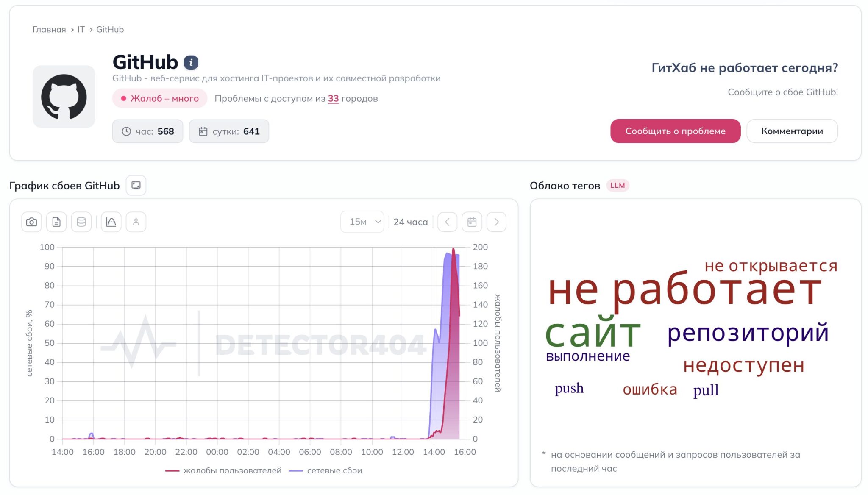The image size is (868, 495).
Task: Click the LLM badge near Облако тегов
Action: [x=618, y=186]
